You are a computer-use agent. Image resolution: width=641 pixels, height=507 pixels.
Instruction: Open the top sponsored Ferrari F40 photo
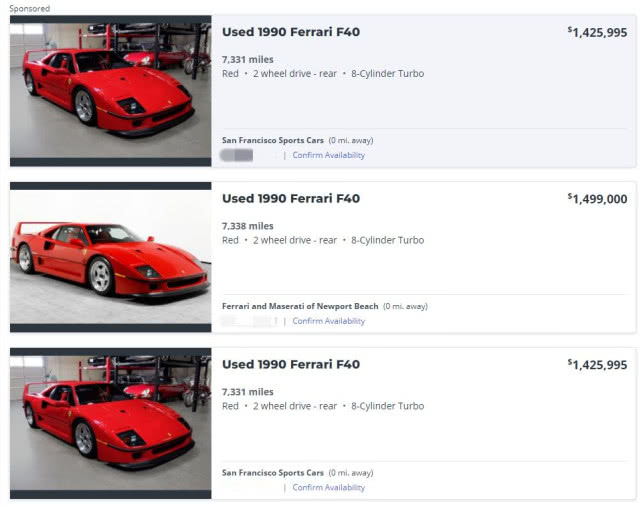click(110, 92)
